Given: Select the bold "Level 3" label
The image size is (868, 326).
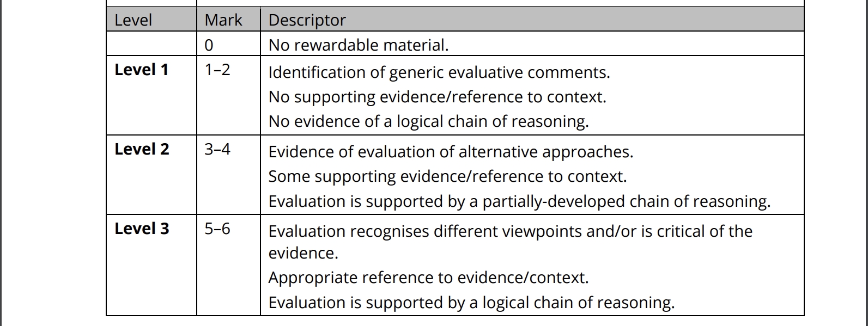Looking at the screenshot, I should (x=142, y=229).
